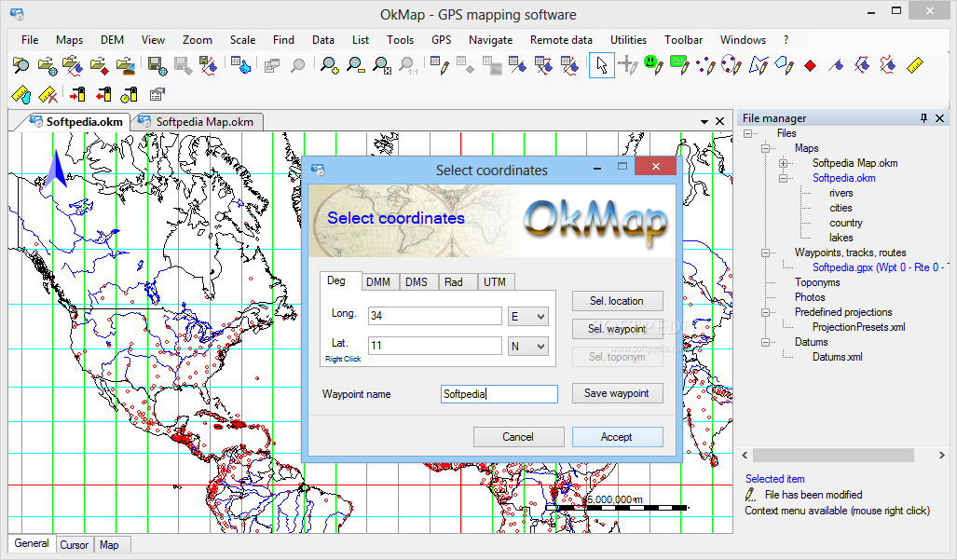Open the routes list table icon

[x=544, y=64]
